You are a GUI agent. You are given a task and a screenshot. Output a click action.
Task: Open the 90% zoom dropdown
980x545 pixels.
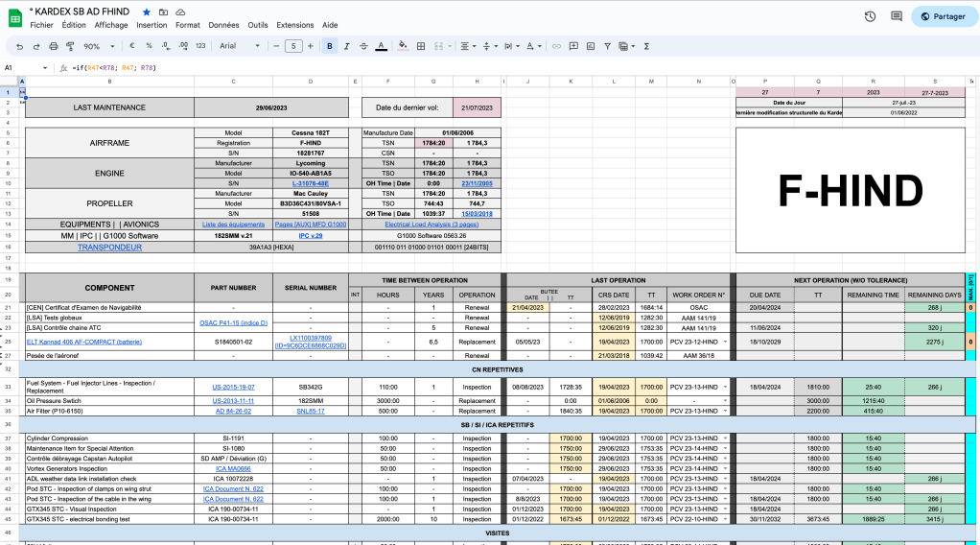(x=97, y=45)
